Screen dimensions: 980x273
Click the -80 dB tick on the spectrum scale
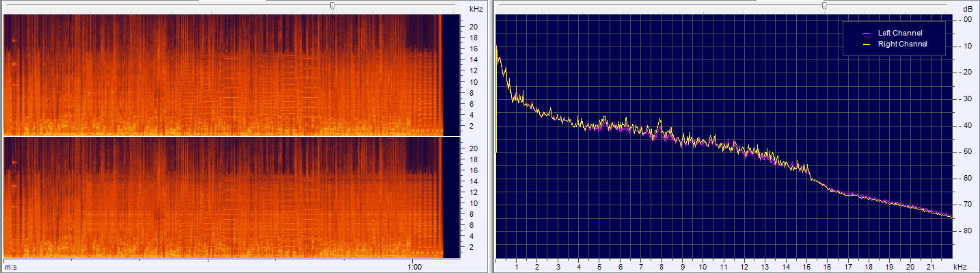tap(966, 231)
